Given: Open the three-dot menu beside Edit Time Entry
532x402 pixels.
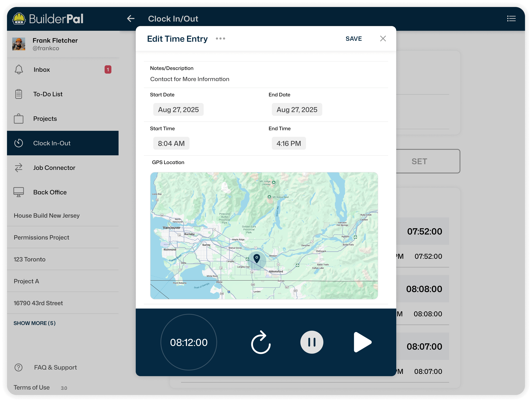Looking at the screenshot, I should 220,39.
